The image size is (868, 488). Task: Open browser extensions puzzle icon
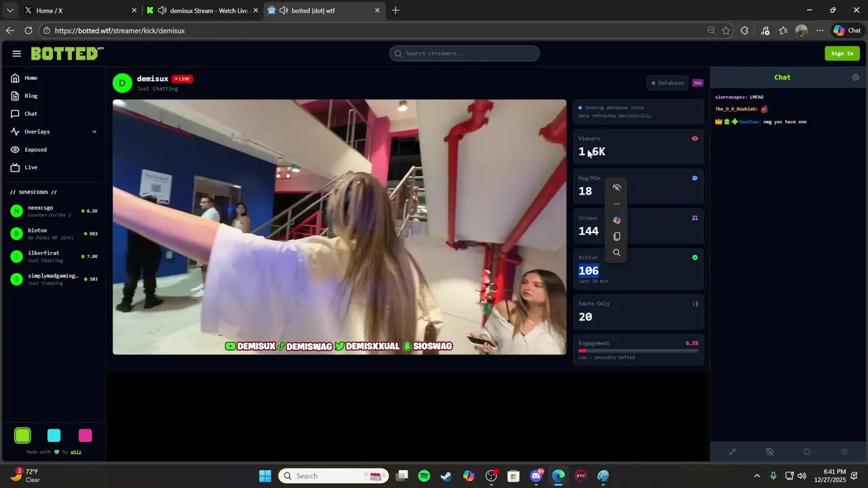(x=745, y=30)
